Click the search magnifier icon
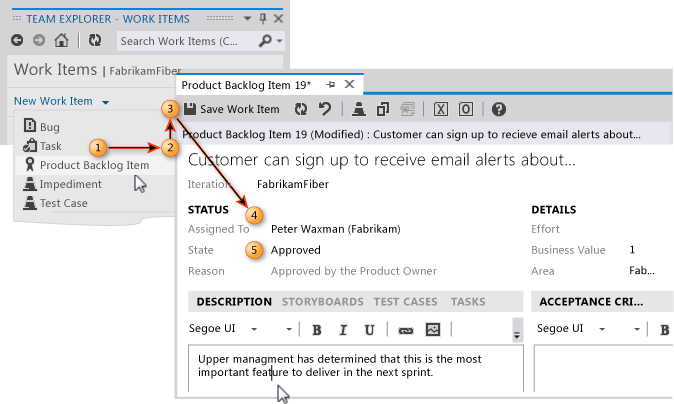This screenshot has width=674, height=404. (x=265, y=41)
